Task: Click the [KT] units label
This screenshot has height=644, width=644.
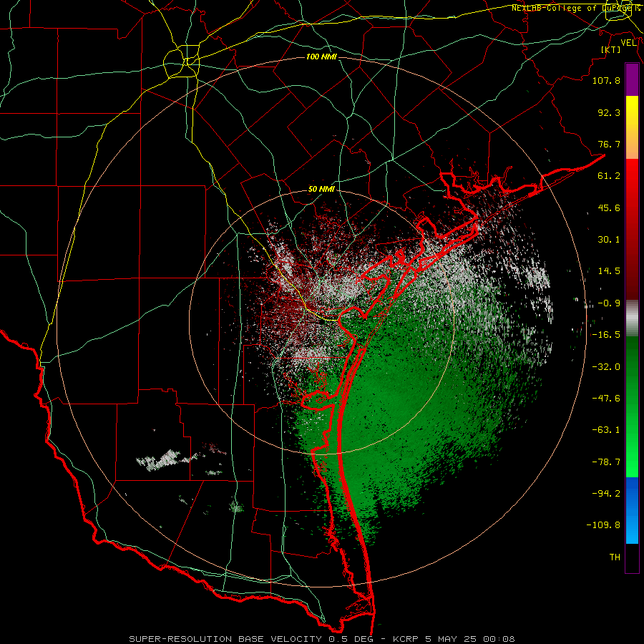Action: pos(611,49)
